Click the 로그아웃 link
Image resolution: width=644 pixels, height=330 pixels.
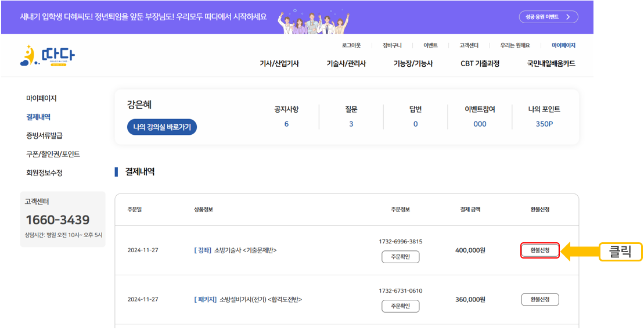coord(351,45)
